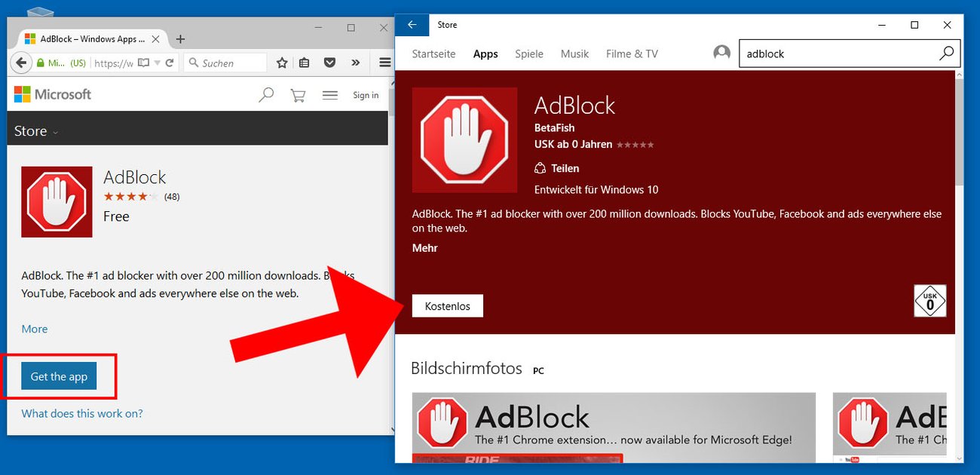Switch to the Musik tab

[574, 54]
